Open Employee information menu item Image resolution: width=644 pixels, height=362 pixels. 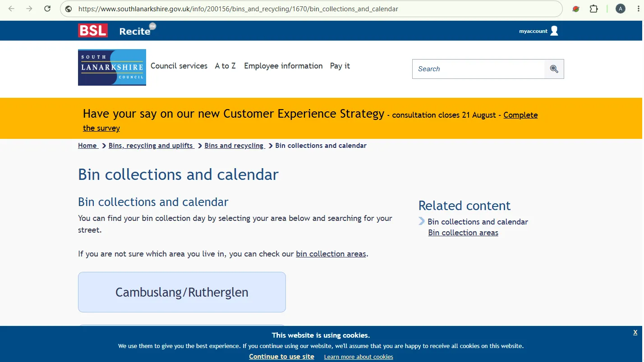[x=283, y=66]
